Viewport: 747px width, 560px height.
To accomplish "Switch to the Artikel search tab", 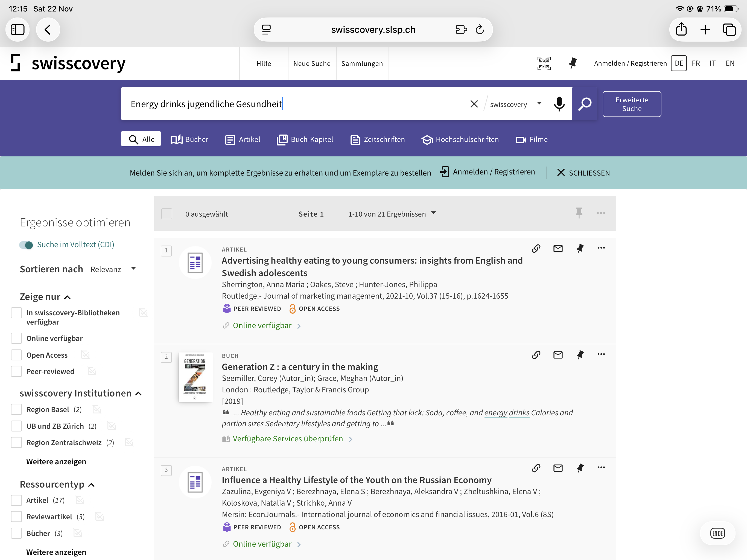I will tap(243, 139).
